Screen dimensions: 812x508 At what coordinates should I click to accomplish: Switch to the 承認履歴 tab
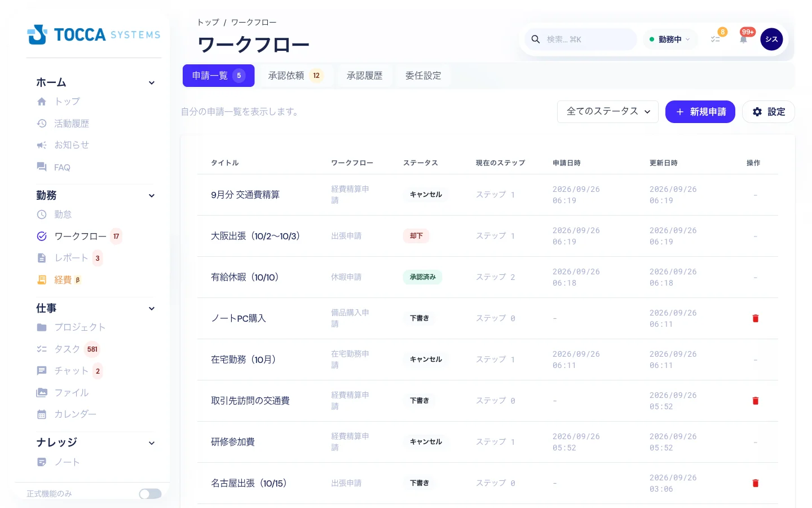[364, 76]
